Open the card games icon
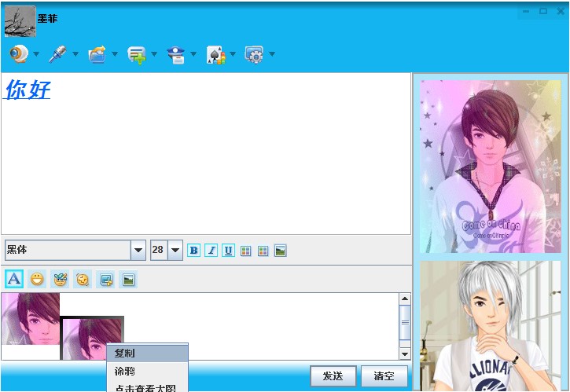 coord(215,55)
